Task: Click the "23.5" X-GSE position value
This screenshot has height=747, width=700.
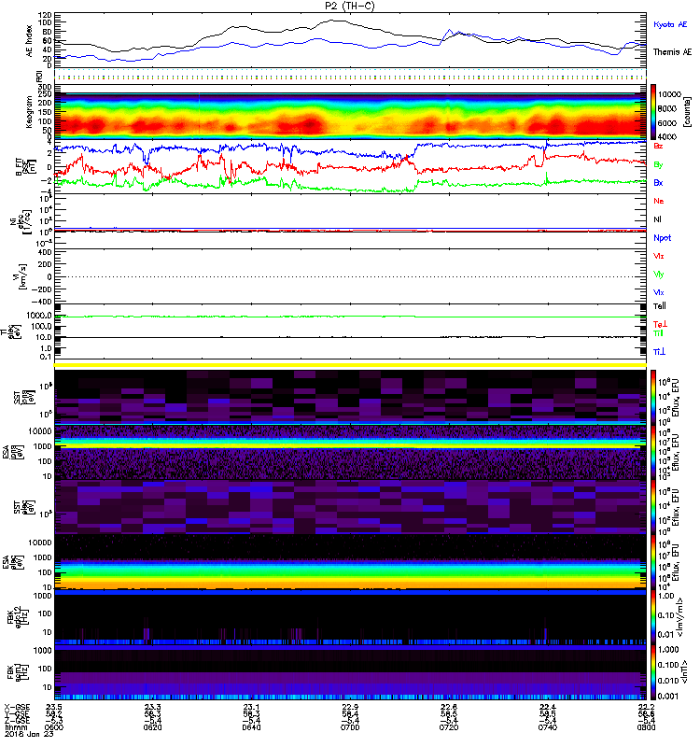Action: point(54,707)
